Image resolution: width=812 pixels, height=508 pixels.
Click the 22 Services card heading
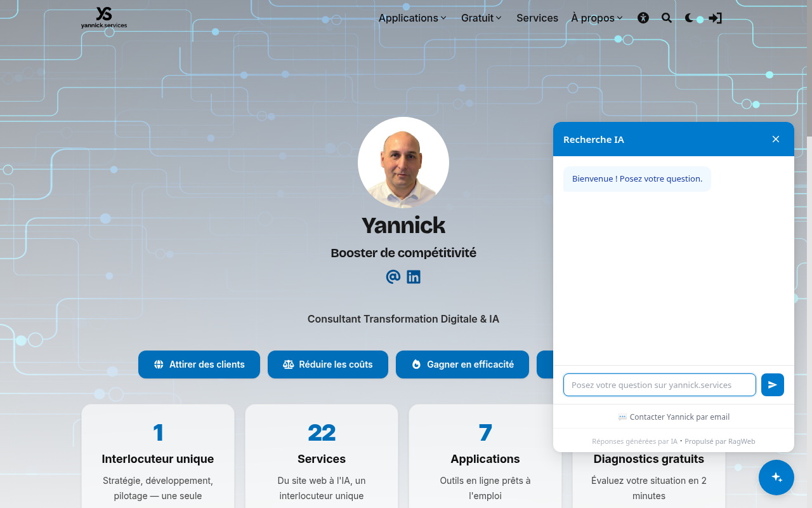point(322,459)
